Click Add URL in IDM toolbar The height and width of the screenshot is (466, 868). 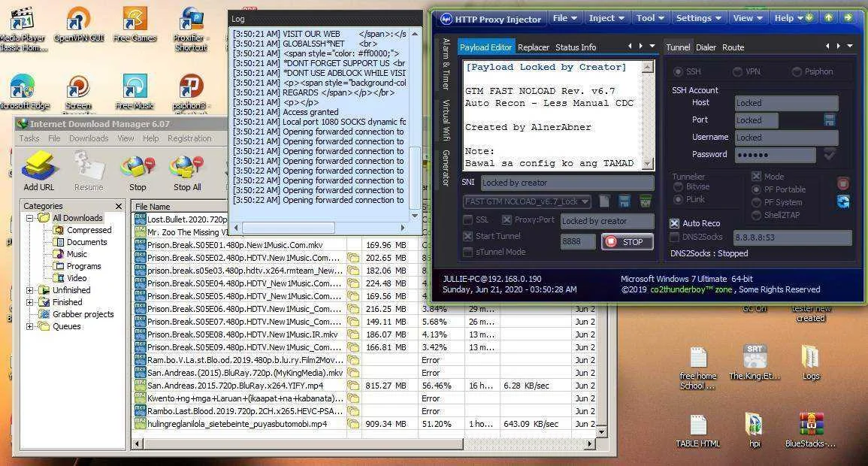coord(39,171)
